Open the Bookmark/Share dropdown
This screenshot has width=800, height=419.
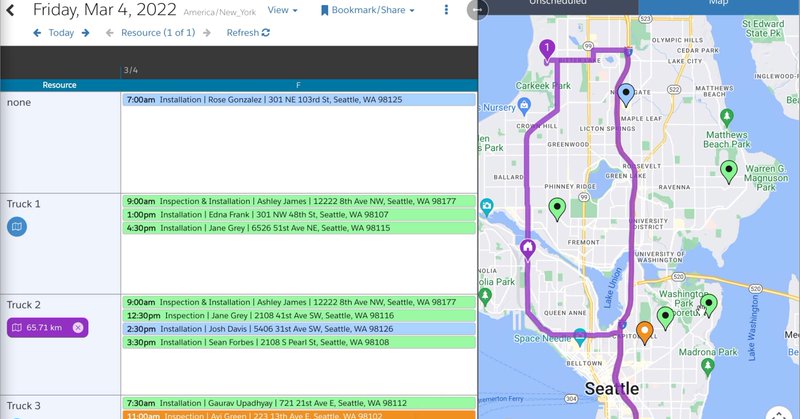[x=367, y=10]
